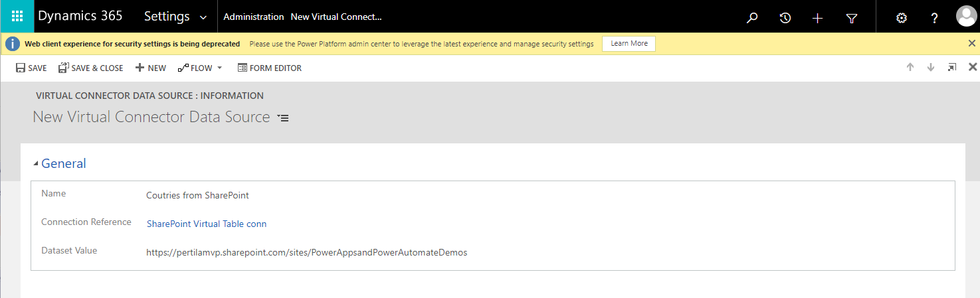The image size is (980, 298).
Task: Click Save & Close in command bar
Action: [x=91, y=68]
